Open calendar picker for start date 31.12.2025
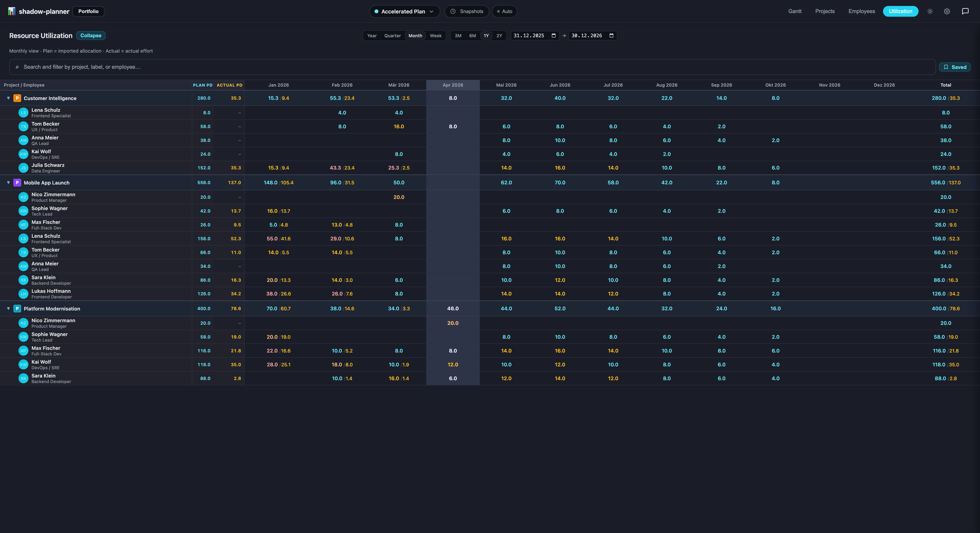This screenshot has width=980, height=533. 554,36
